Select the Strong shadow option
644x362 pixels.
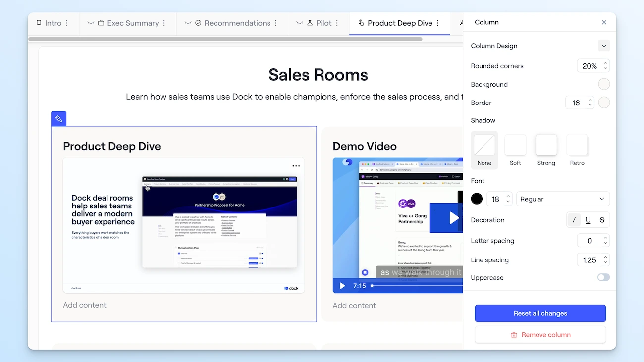pyautogui.click(x=546, y=151)
